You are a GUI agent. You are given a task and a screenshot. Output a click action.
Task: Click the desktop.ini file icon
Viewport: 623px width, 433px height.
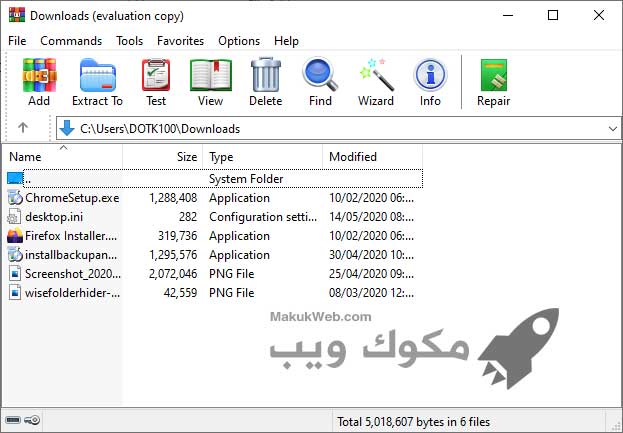[x=14, y=216]
